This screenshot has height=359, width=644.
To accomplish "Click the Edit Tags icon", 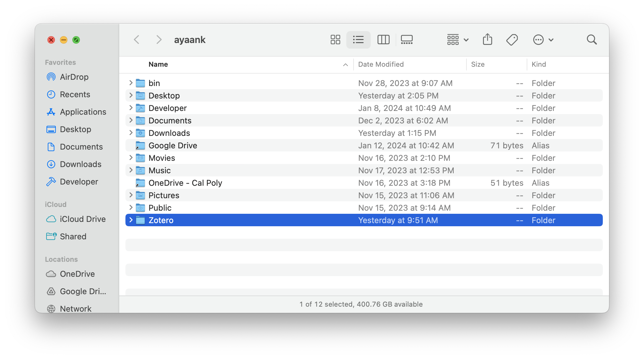I will [512, 40].
